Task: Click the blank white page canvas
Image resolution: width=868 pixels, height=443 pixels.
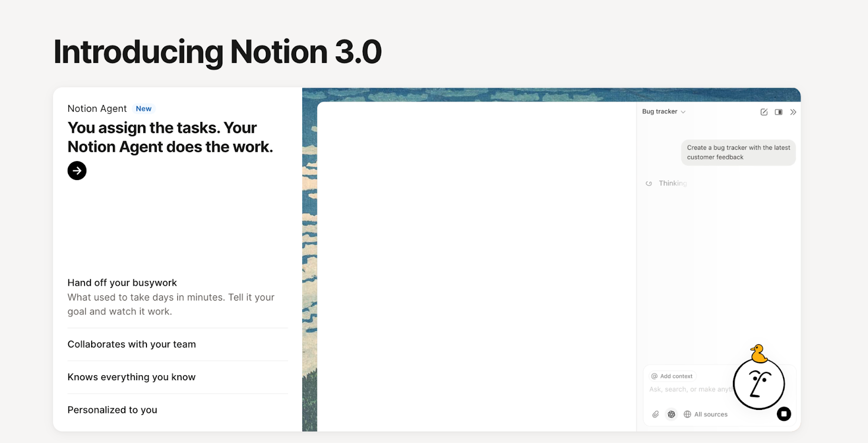Action: (x=476, y=266)
